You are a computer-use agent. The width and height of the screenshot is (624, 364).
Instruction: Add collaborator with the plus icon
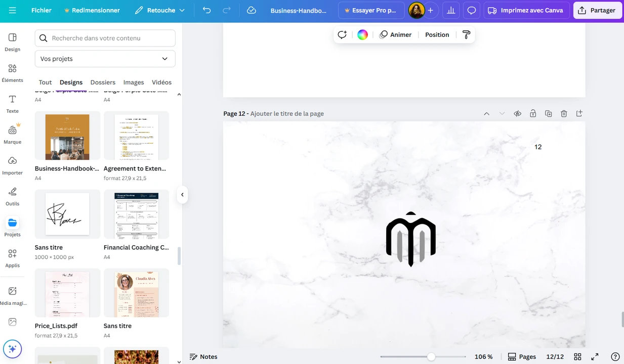(x=431, y=10)
